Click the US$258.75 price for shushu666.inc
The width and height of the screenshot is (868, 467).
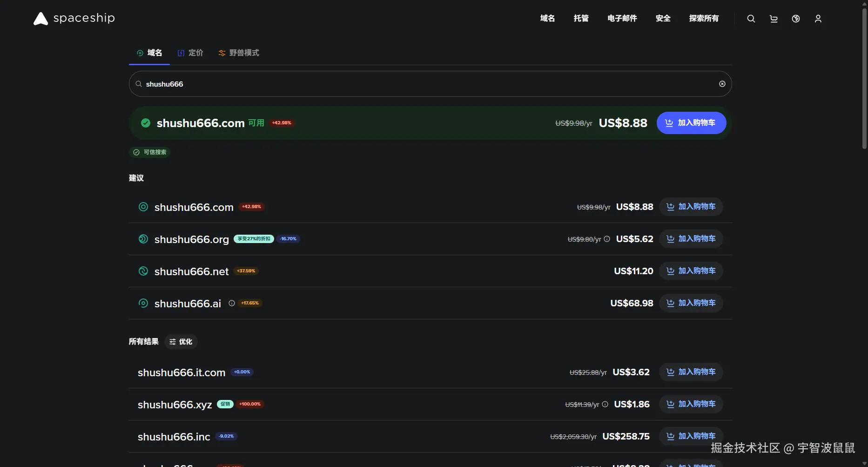pyautogui.click(x=626, y=436)
